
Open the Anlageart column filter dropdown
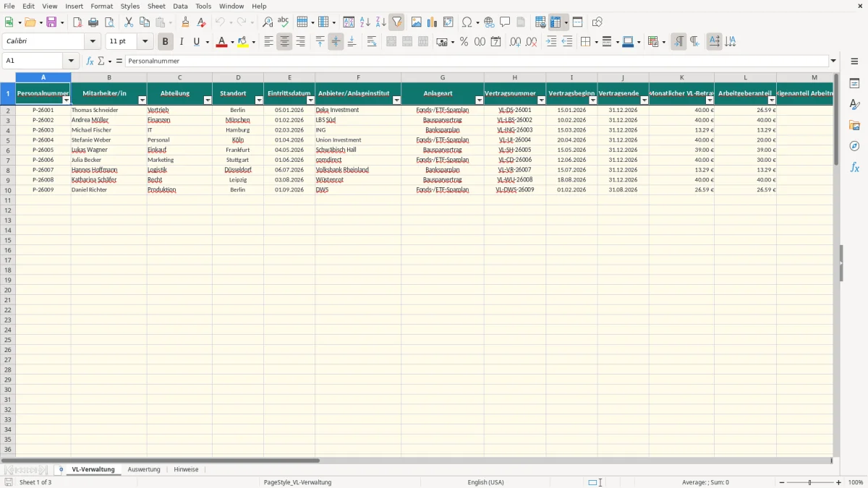(x=480, y=100)
